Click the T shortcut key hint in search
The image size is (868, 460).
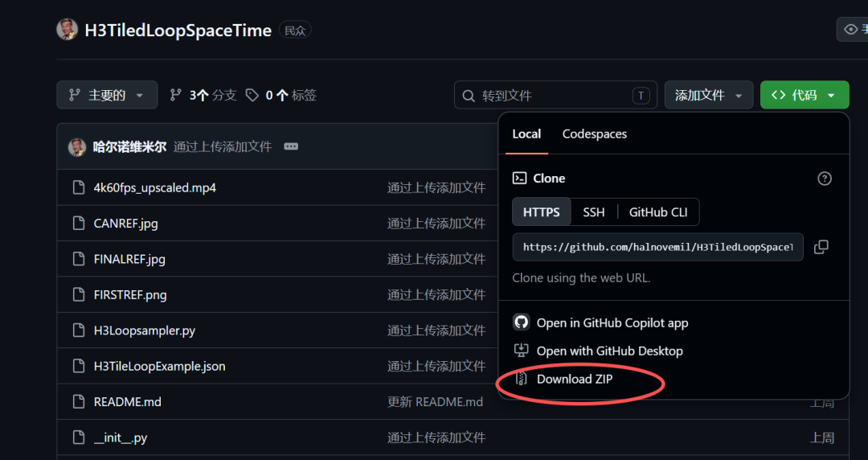point(641,96)
